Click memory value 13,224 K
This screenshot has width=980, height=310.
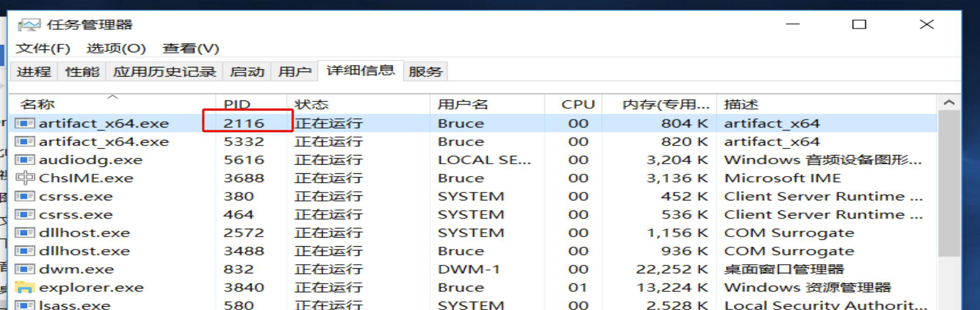coord(672,288)
